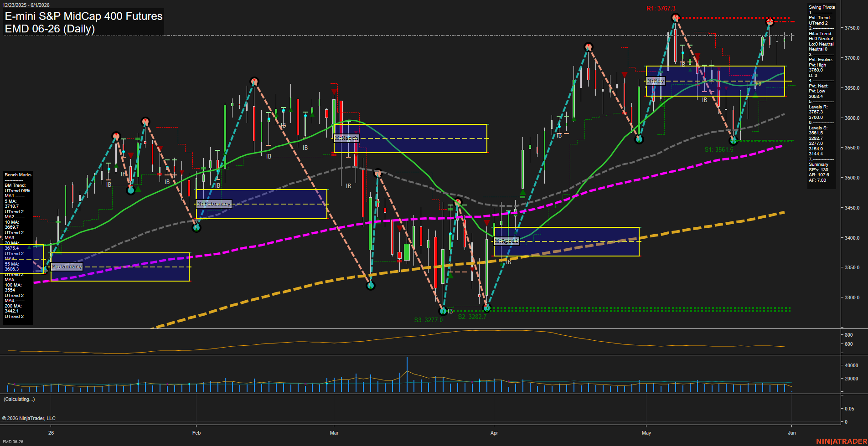
Task: Click the 26 date label on the time axis
Action: (x=51, y=433)
